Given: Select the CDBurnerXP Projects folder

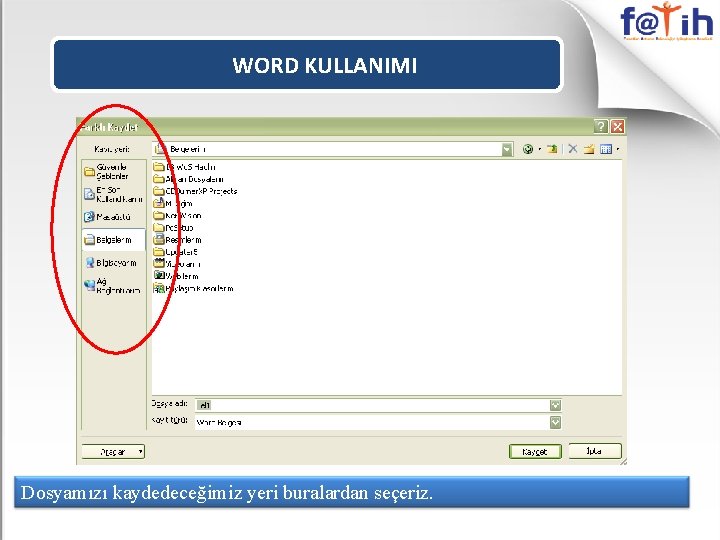Looking at the screenshot, I should pyautogui.click(x=196, y=191).
